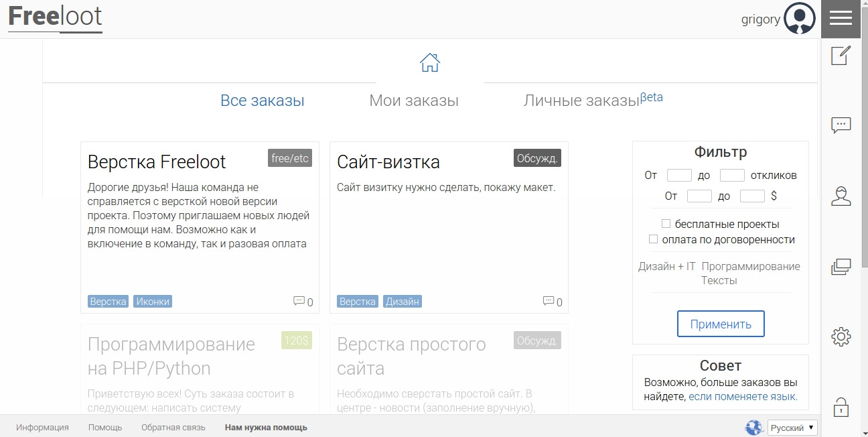Image resolution: width=868 pixels, height=437 pixels.
Task: Switch to Мои заказы tab
Action: [x=414, y=101]
